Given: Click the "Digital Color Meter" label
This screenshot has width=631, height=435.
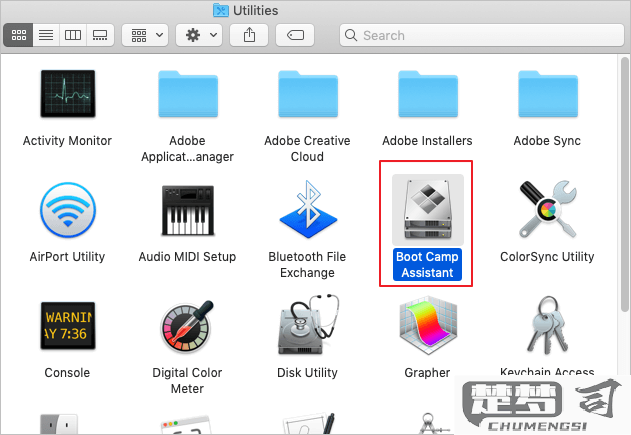Looking at the screenshot, I should coord(187,381).
